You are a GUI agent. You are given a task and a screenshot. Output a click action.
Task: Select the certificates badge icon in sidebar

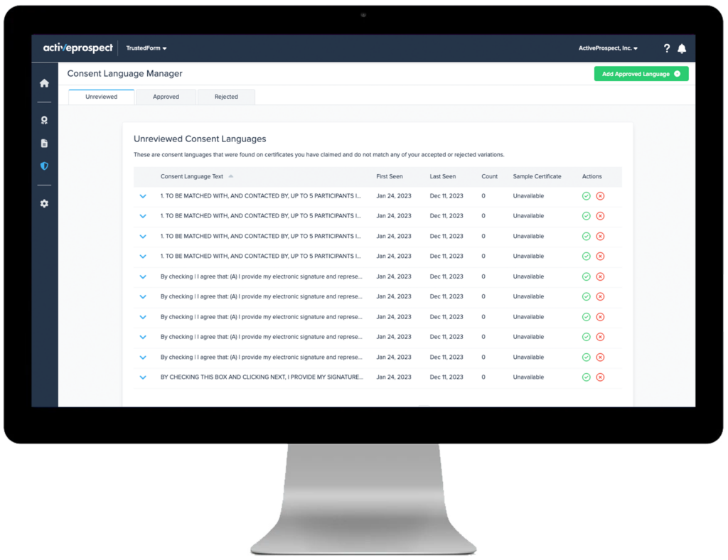click(x=43, y=119)
